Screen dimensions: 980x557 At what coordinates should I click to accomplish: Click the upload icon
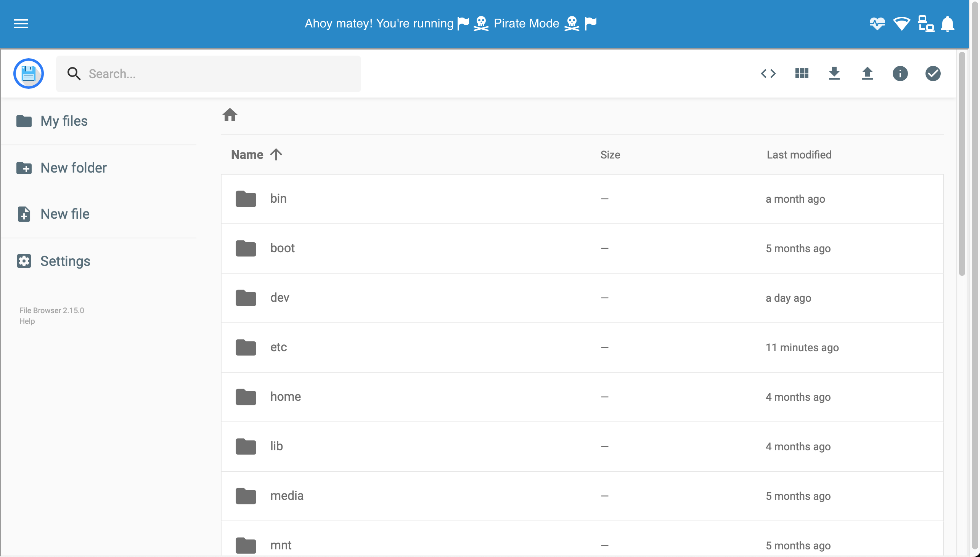pos(867,73)
